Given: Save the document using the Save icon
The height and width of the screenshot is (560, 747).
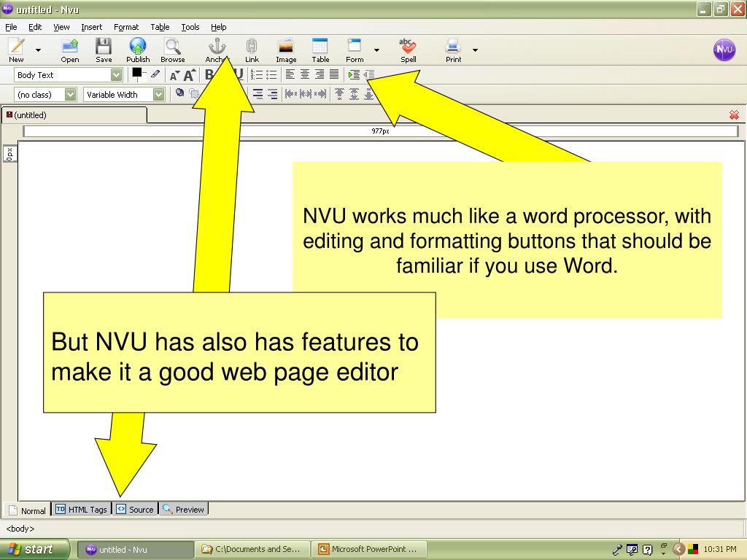Looking at the screenshot, I should point(104,50).
